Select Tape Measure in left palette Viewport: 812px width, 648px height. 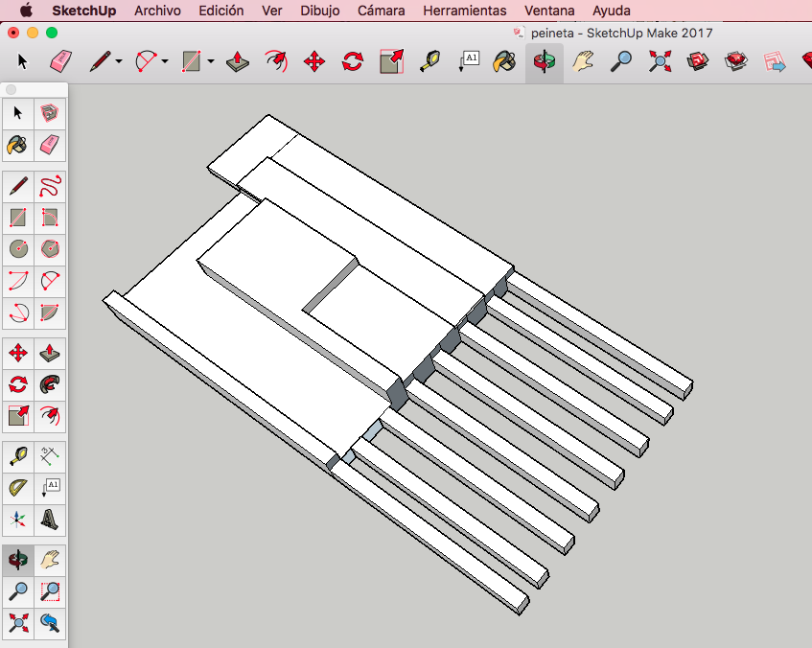pyautogui.click(x=18, y=457)
